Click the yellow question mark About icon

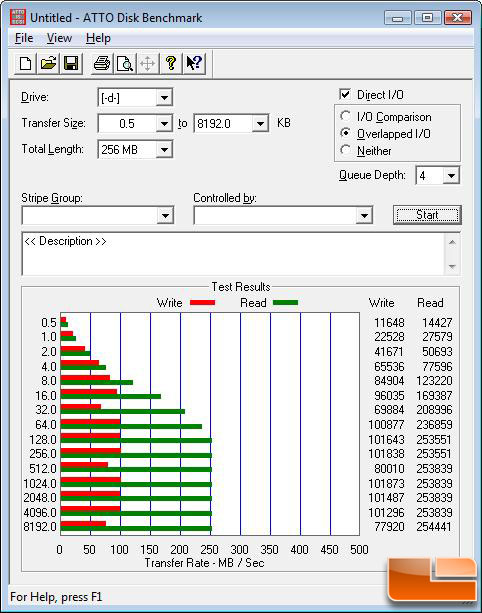coord(171,63)
